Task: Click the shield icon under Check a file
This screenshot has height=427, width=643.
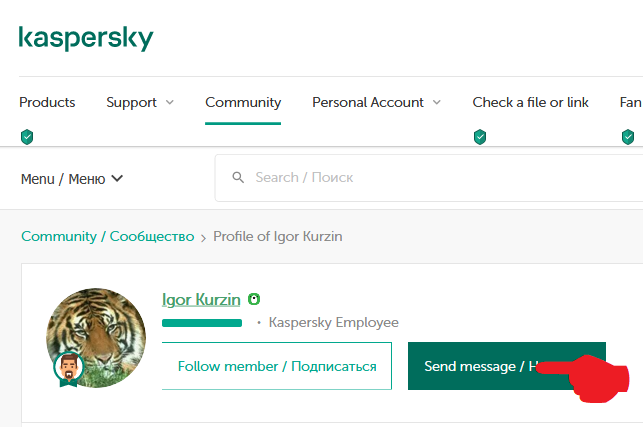Action: point(480,137)
